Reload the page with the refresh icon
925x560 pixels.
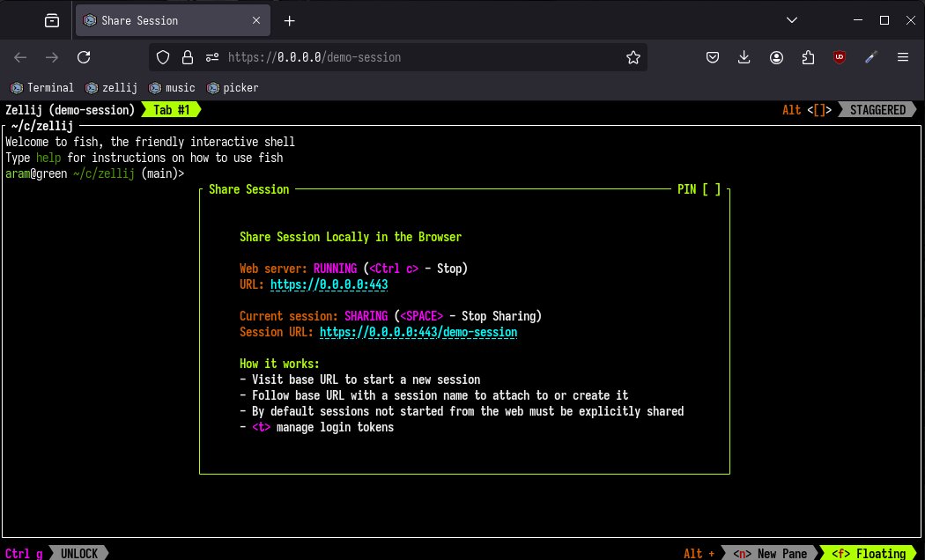(x=84, y=57)
